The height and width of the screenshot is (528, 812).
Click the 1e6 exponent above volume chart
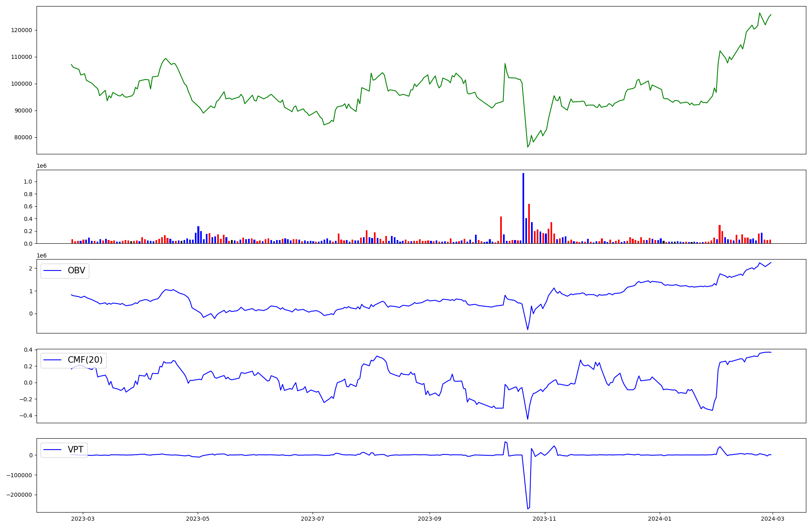click(41, 166)
